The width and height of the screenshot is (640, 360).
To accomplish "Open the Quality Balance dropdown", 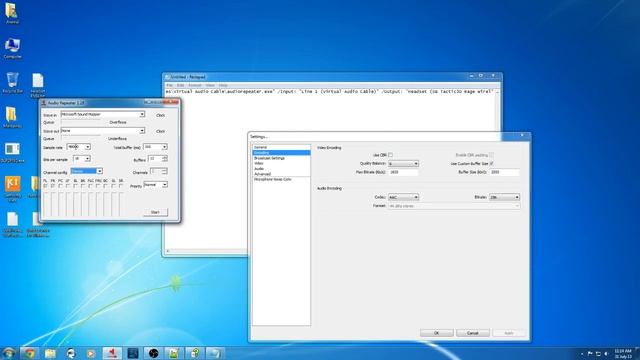I will coord(403,164).
